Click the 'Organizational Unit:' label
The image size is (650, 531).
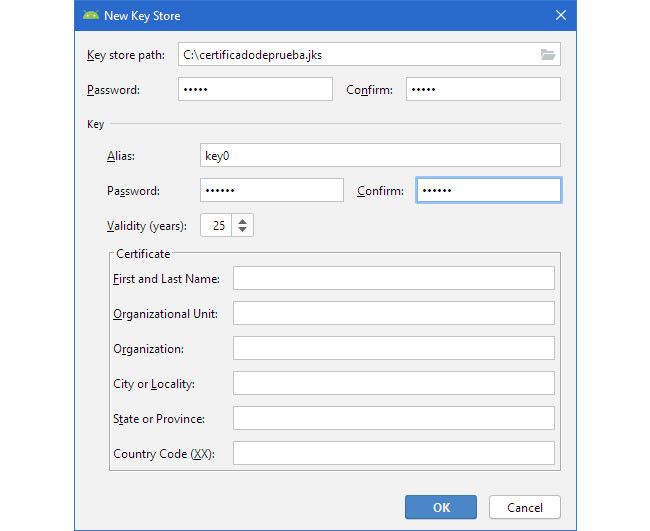click(165, 314)
